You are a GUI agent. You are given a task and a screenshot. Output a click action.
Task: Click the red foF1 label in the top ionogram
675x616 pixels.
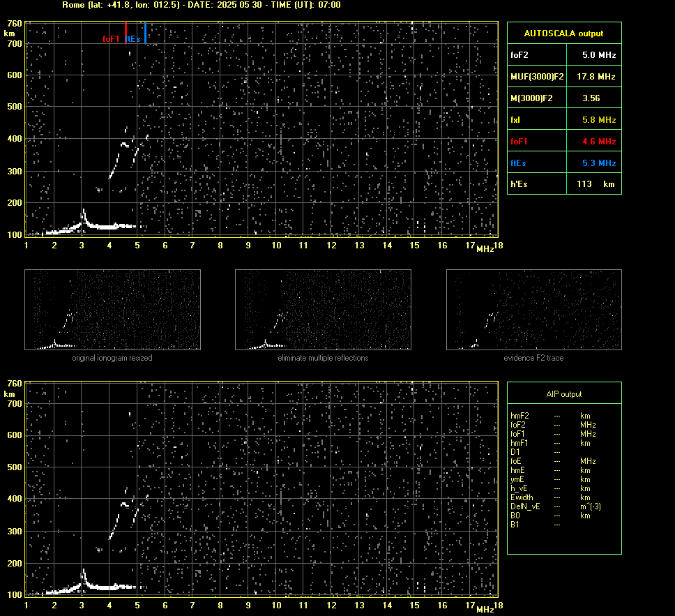[111, 39]
